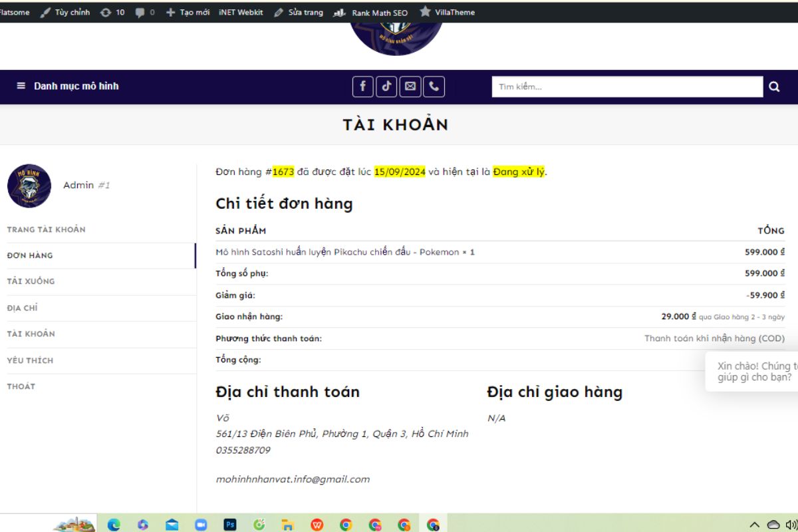Screen dimensions: 798x532
Task: Click Thanh toán khi nhận hàng (COD)
Action: pyautogui.click(x=715, y=338)
